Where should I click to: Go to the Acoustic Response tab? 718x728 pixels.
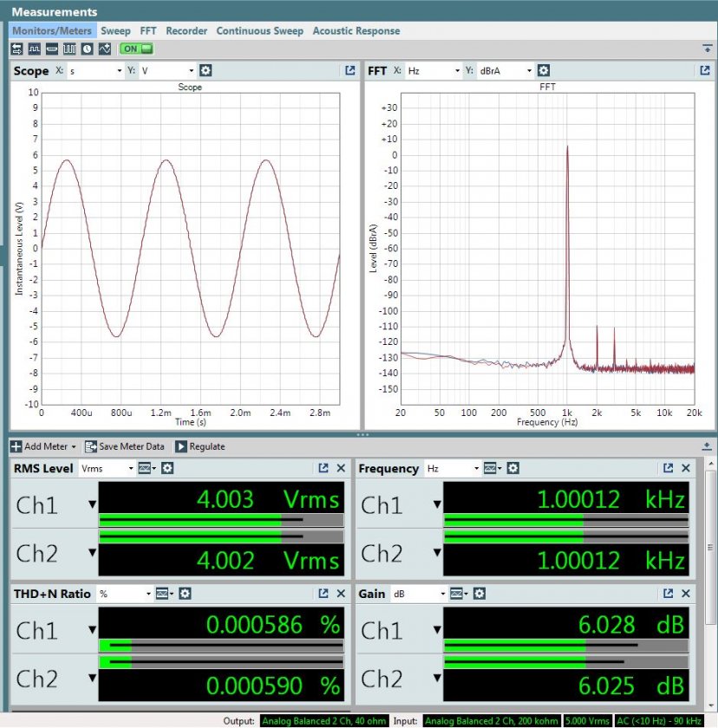click(356, 31)
